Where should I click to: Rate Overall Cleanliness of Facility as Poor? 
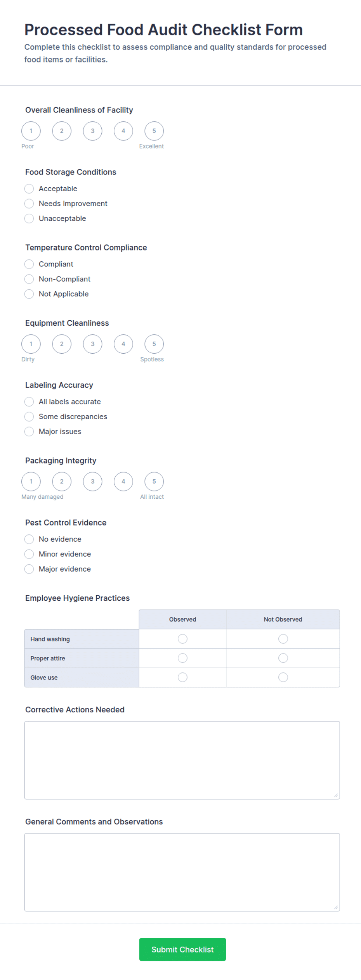(x=31, y=131)
